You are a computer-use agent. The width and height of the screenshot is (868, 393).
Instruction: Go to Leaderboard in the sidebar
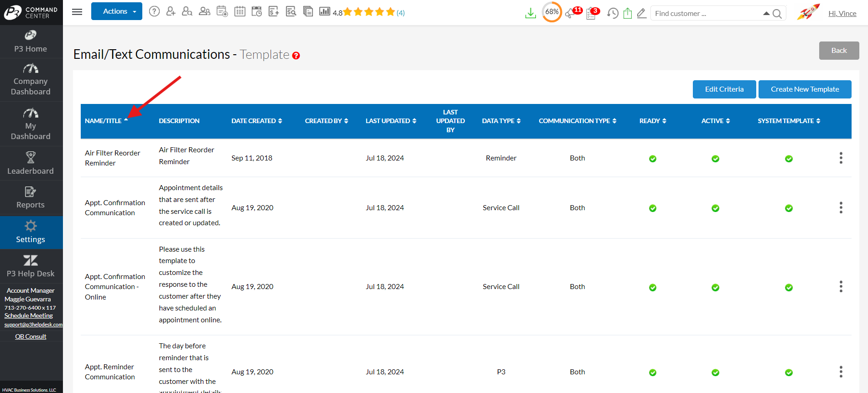31,163
